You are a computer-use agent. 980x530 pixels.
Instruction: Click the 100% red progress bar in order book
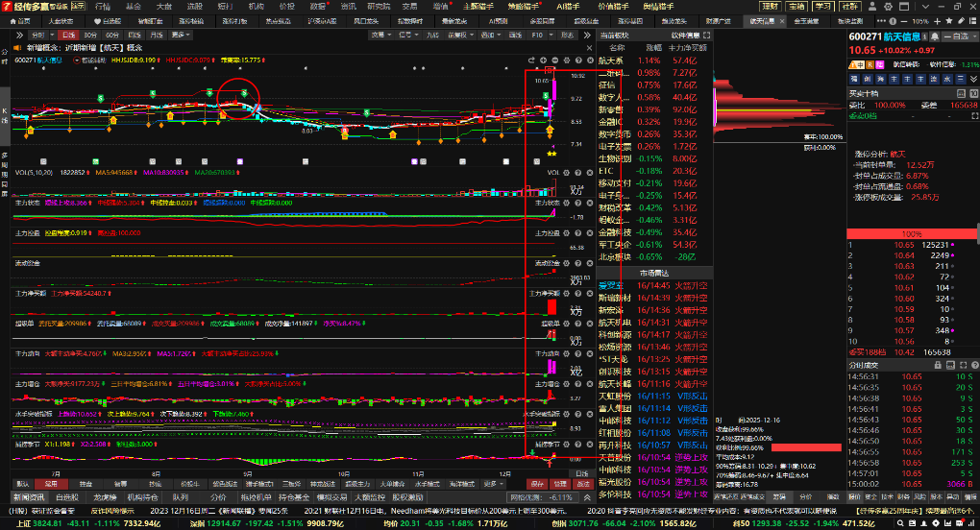903,234
